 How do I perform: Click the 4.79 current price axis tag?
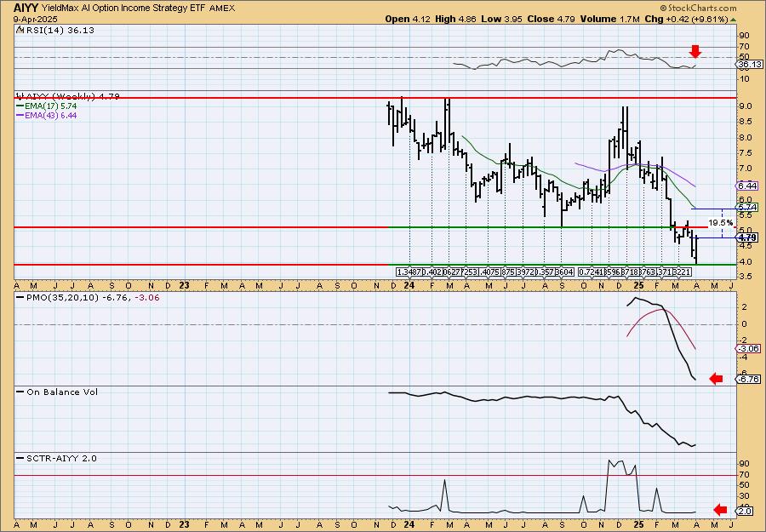pos(747,237)
